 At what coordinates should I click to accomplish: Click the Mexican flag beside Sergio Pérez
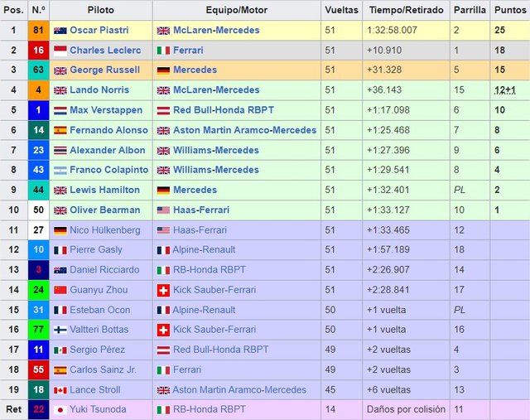click(x=60, y=350)
